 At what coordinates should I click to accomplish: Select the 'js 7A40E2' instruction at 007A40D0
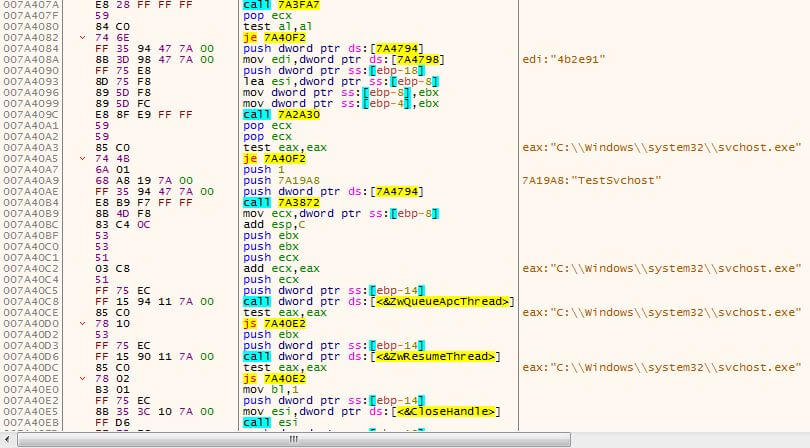click(274, 323)
